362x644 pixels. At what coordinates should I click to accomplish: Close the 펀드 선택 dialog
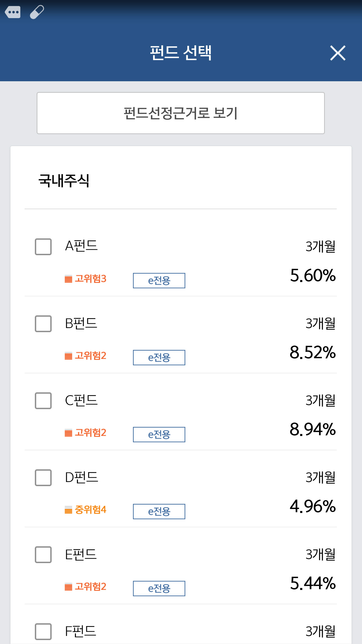coord(338,53)
